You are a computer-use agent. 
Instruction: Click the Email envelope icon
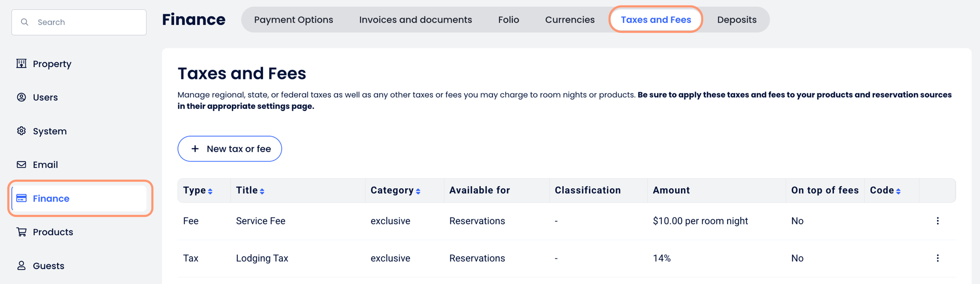coord(22,165)
